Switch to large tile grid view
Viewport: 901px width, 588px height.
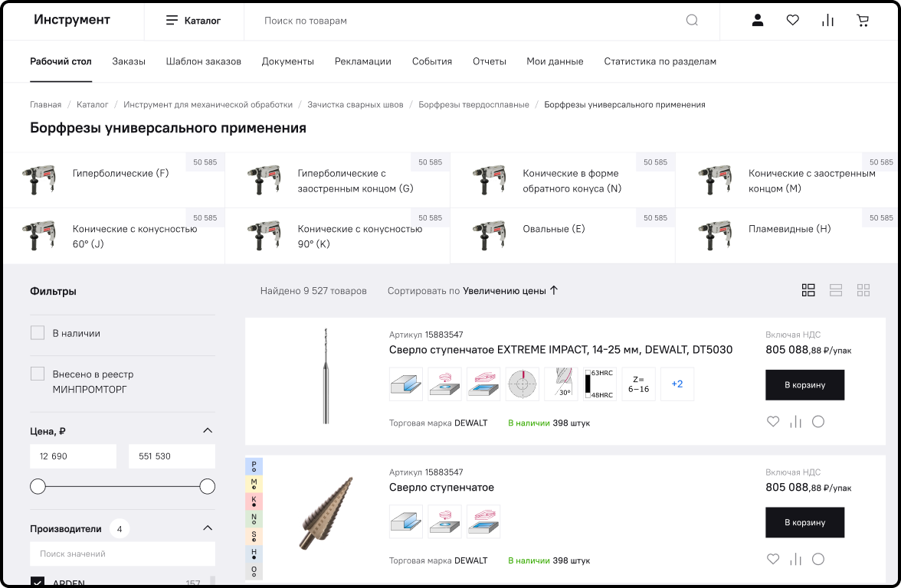pos(808,290)
